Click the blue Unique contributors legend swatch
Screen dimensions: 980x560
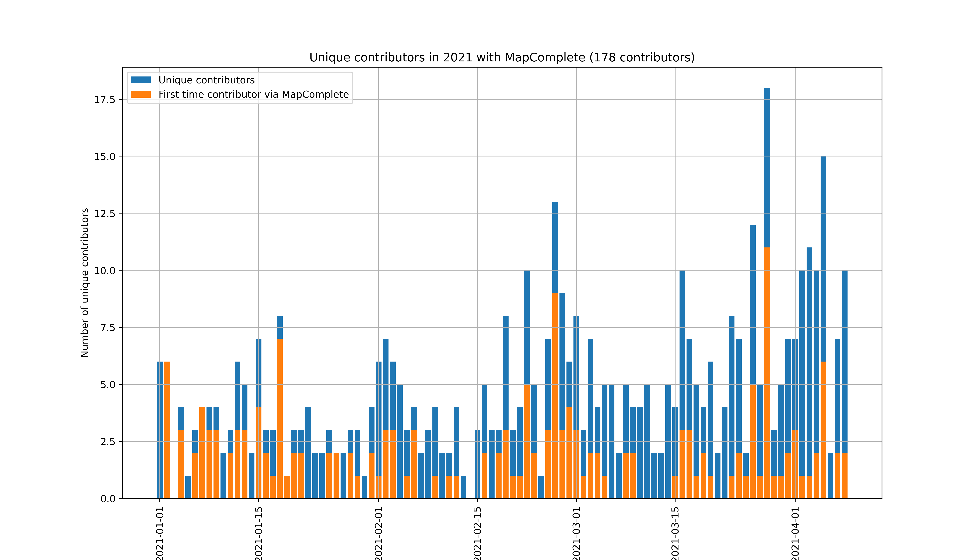click(141, 80)
